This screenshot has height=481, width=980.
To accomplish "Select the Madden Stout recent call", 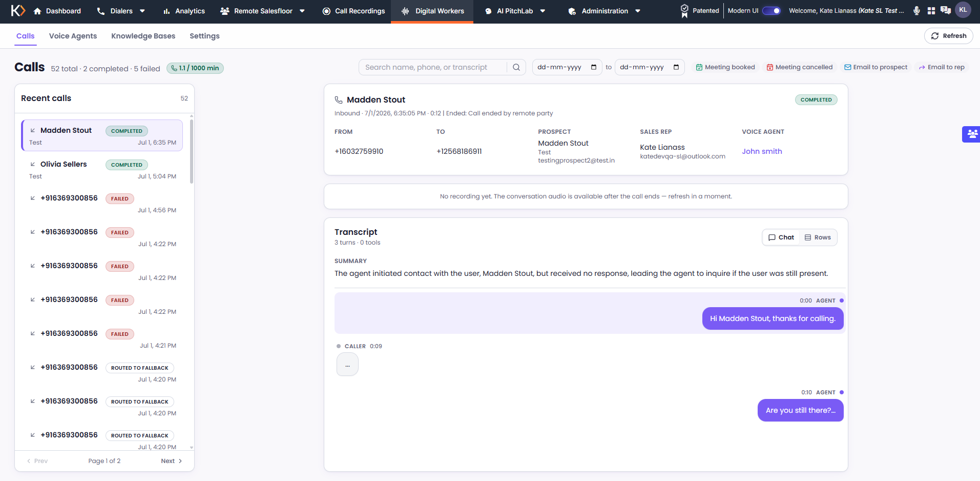I will coord(102,135).
